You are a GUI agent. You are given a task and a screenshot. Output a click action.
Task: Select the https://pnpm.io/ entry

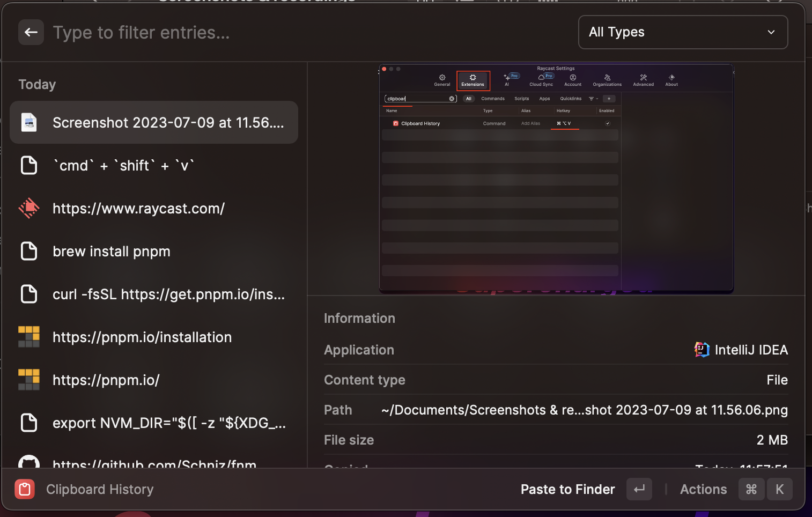click(154, 380)
